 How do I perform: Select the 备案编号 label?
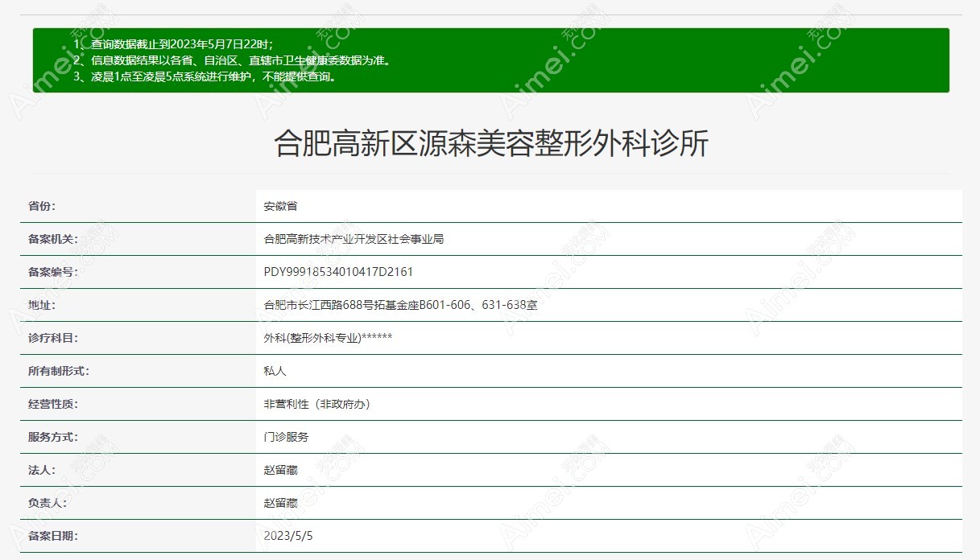(53, 272)
